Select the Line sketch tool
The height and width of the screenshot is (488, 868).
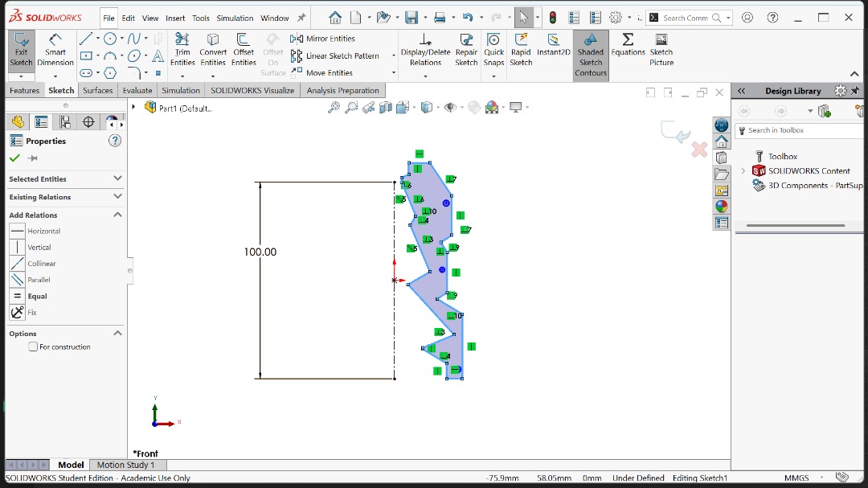pos(86,39)
